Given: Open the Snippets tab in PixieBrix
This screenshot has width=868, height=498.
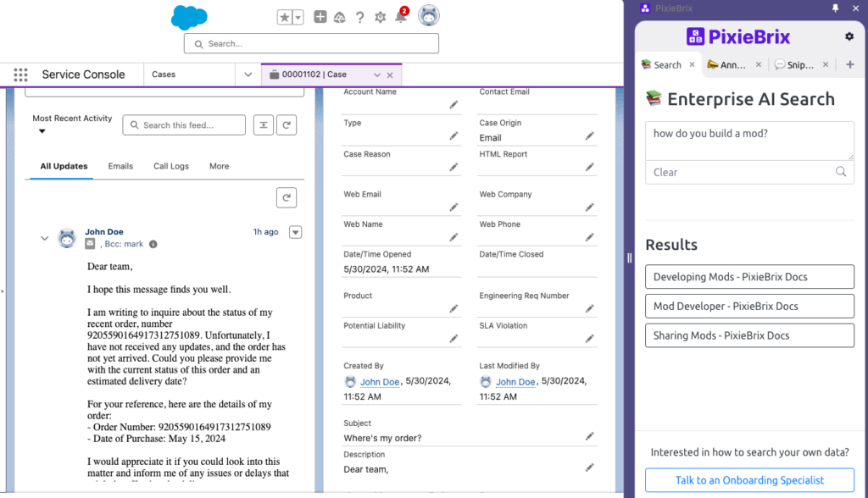Looking at the screenshot, I should [797, 64].
